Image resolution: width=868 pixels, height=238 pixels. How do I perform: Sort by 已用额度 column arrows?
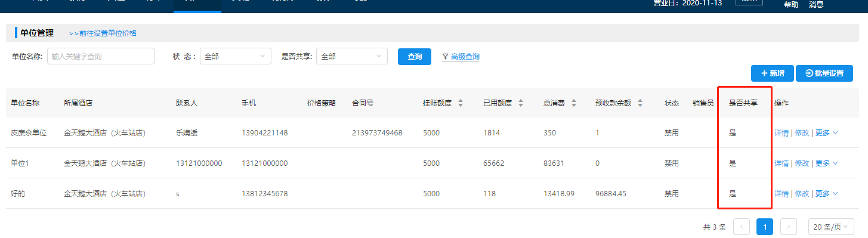[521, 103]
